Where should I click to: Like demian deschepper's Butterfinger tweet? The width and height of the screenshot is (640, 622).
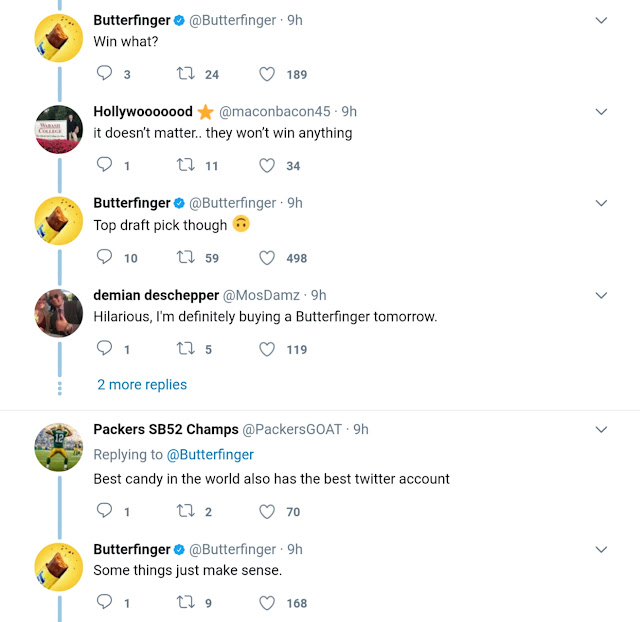[x=267, y=349]
